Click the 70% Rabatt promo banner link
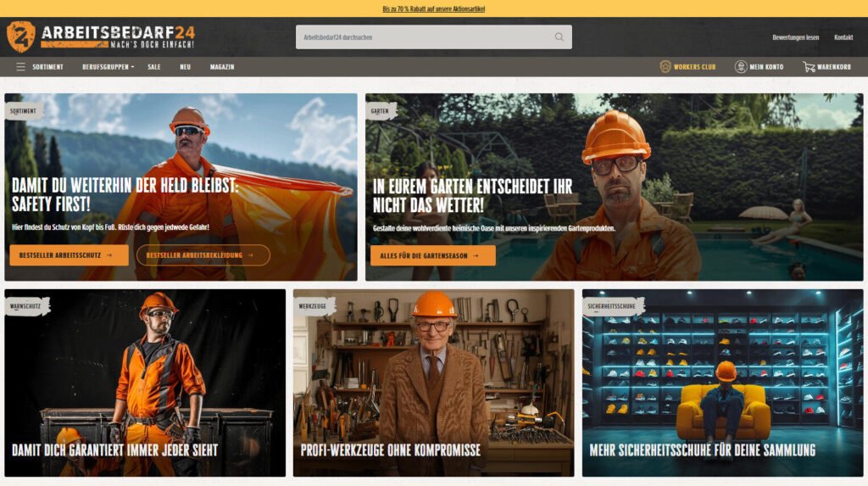The height and width of the screenshot is (486, 868). (433, 8)
